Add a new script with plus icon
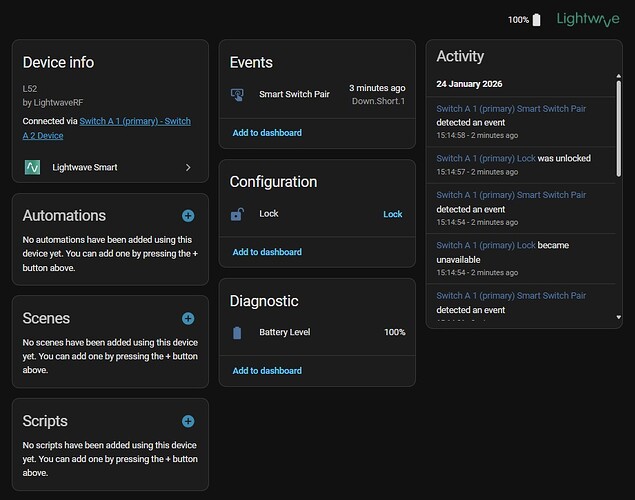The image size is (635, 500). (188, 421)
